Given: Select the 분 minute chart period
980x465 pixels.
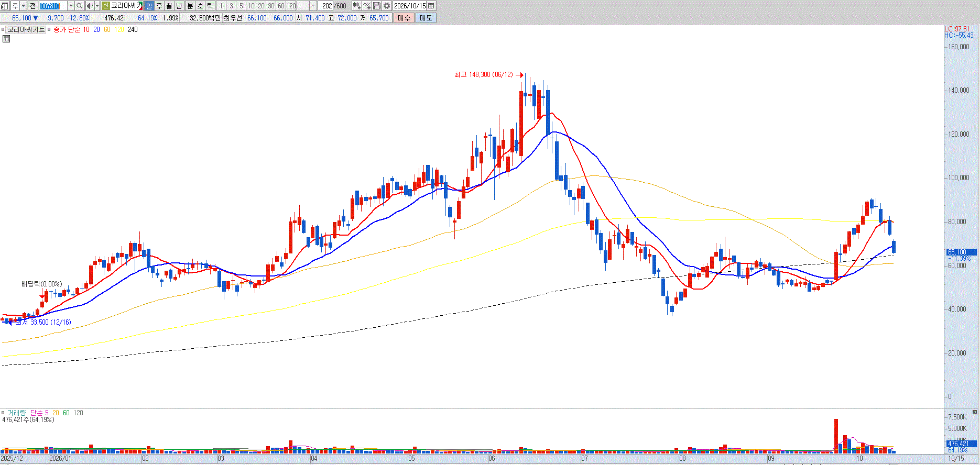Looking at the screenshot, I should tap(190, 6).
